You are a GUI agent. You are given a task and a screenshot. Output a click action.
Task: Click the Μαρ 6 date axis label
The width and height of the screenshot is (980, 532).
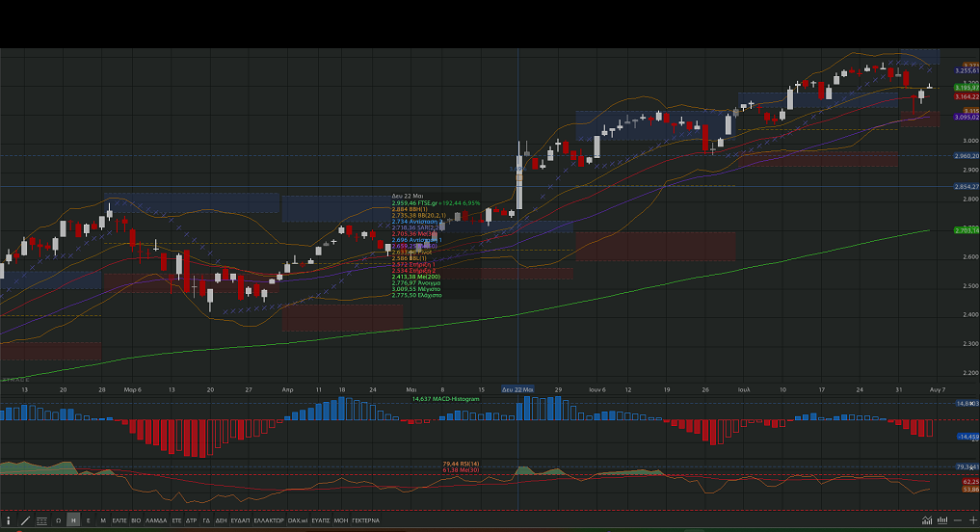pyautogui.click(x=133, y=389)
